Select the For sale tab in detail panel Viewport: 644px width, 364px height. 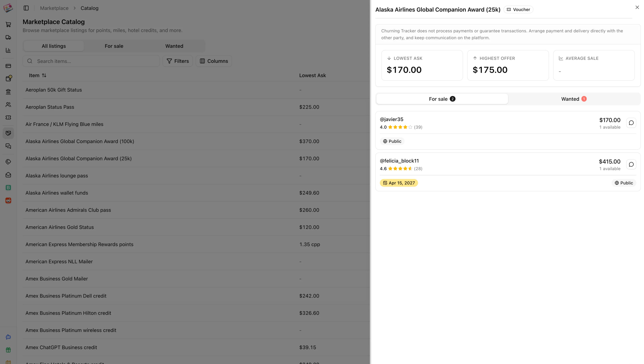442,99
